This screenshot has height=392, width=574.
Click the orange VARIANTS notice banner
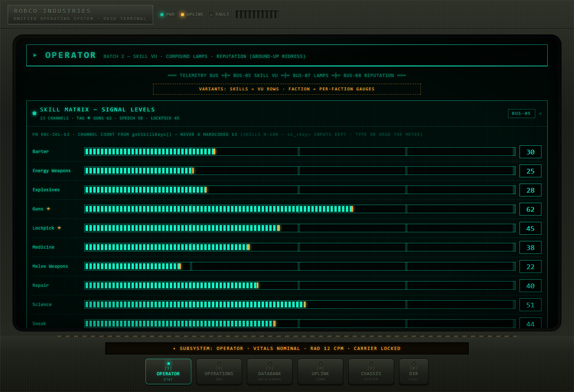pos(287,89)
